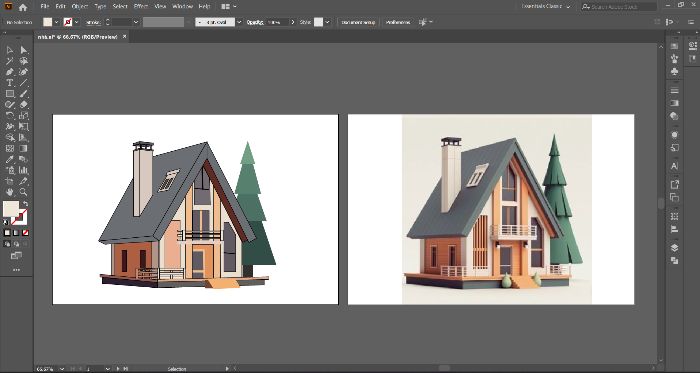The image size is (700, 373).
Task: Pick the Magic Wand tool
Action: point(9,61)
